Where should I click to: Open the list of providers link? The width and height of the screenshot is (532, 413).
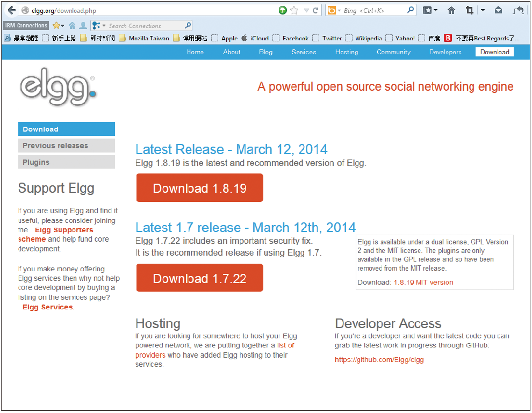coord(286,345)
